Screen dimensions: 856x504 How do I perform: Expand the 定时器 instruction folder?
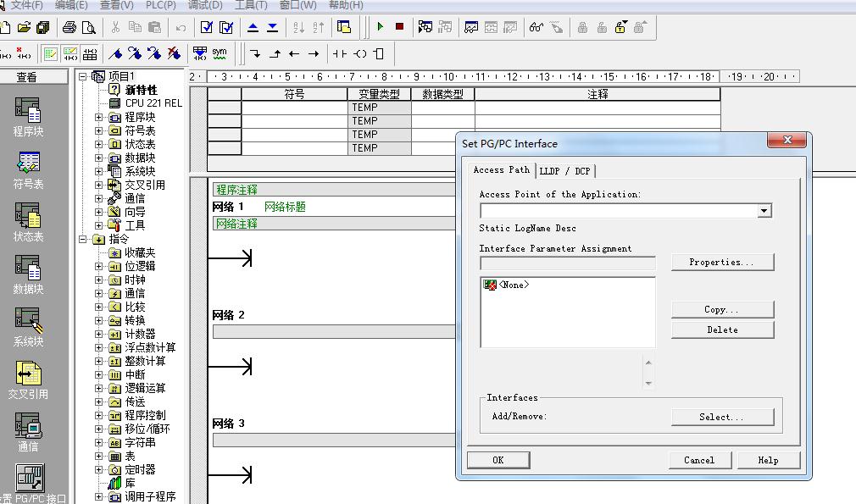[98, 469]
